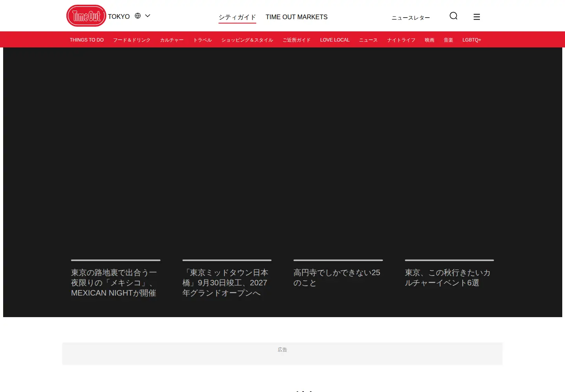This screenshot has height=392, width=565.
Task: Open LOVE LOCAL menu item
Action: point(335,40)
